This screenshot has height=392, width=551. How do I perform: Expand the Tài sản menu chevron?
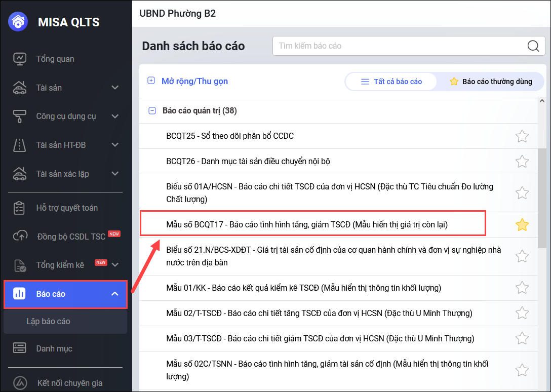[x=115, y=88]
